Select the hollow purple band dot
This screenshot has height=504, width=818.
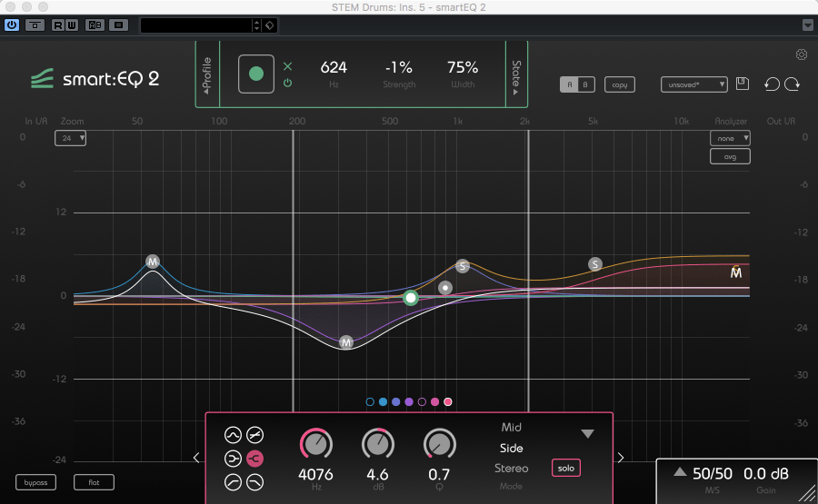click(422, 402)
